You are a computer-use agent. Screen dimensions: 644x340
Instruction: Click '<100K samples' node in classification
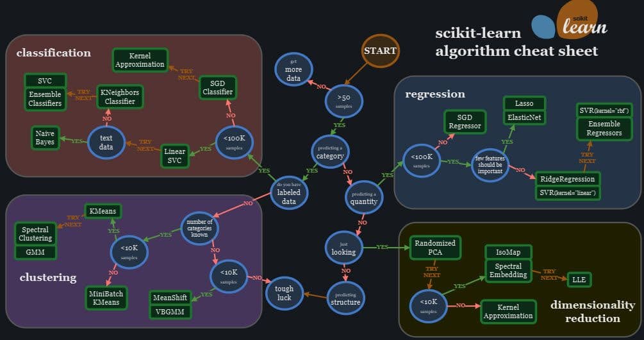[234, 142]
